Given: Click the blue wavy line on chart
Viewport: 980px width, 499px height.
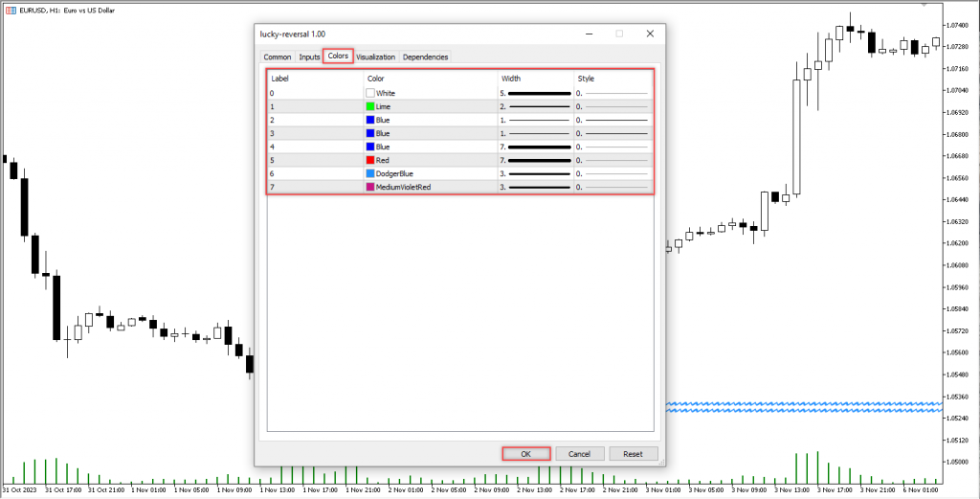Looking at the screenshot, I should coord(804,407).
